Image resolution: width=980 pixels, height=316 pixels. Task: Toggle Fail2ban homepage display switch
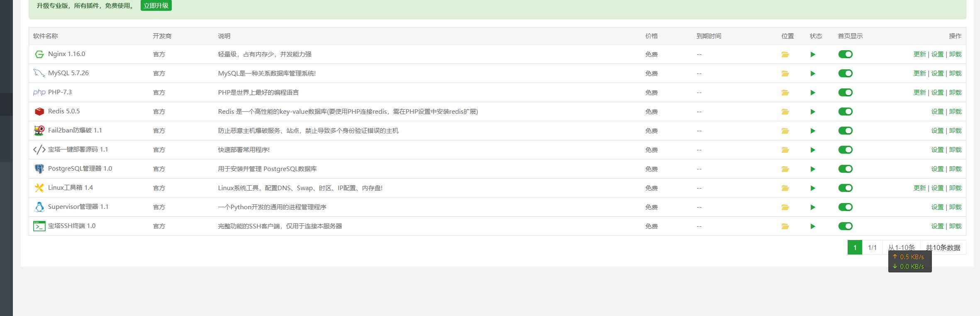[x=845, y=131]
